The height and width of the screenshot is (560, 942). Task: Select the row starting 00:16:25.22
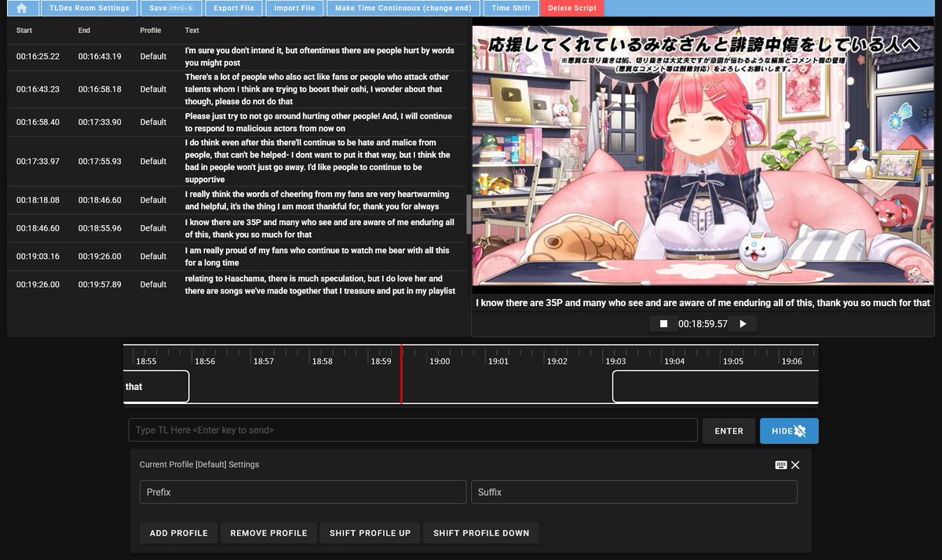click(x=236, y=56)
